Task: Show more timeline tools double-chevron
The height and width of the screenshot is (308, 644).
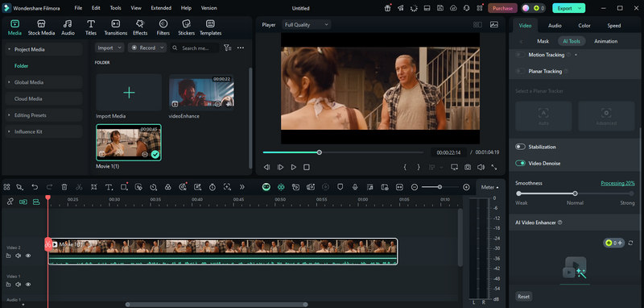Action: point(242,187)
